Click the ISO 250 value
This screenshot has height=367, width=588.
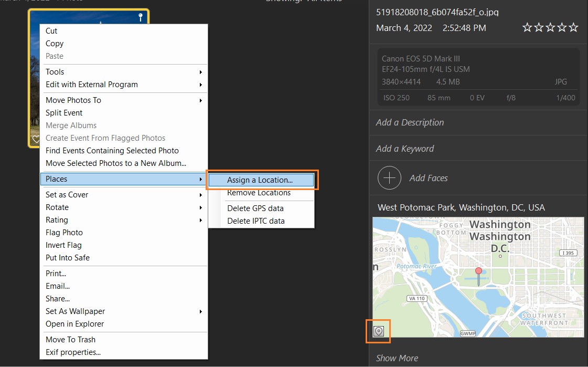397,98
